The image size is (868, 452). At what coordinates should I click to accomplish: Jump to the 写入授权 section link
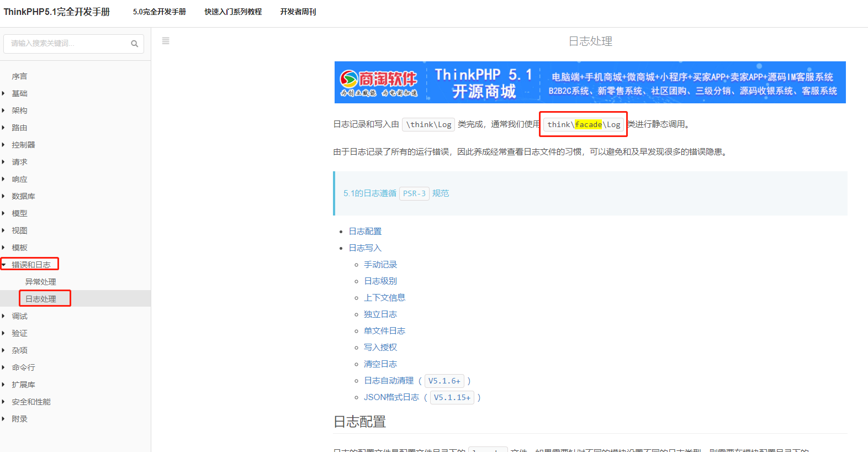[x=380, y=347]
